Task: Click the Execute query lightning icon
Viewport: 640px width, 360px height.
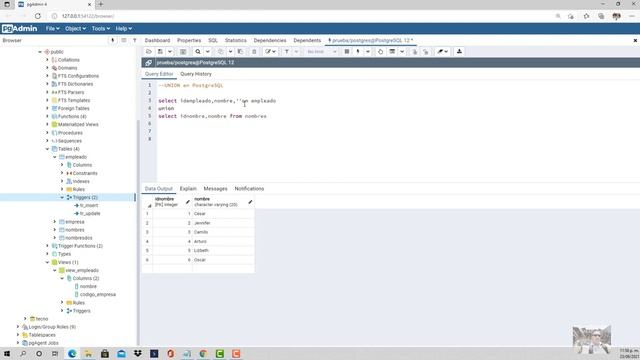Action: 358,52
